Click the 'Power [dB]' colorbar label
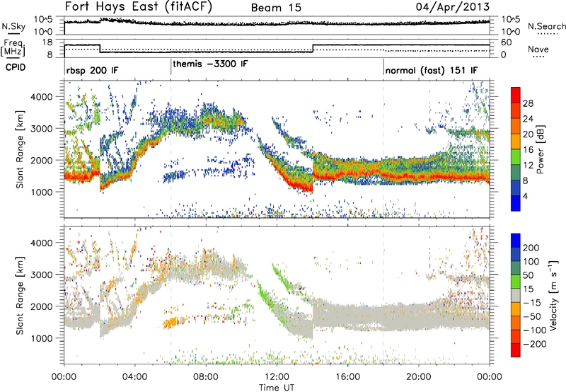566x392 pixels. point(541,149)
